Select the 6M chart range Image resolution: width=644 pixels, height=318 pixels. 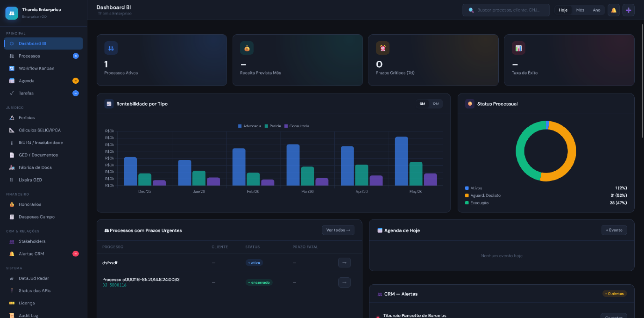(x=422, y=104)
